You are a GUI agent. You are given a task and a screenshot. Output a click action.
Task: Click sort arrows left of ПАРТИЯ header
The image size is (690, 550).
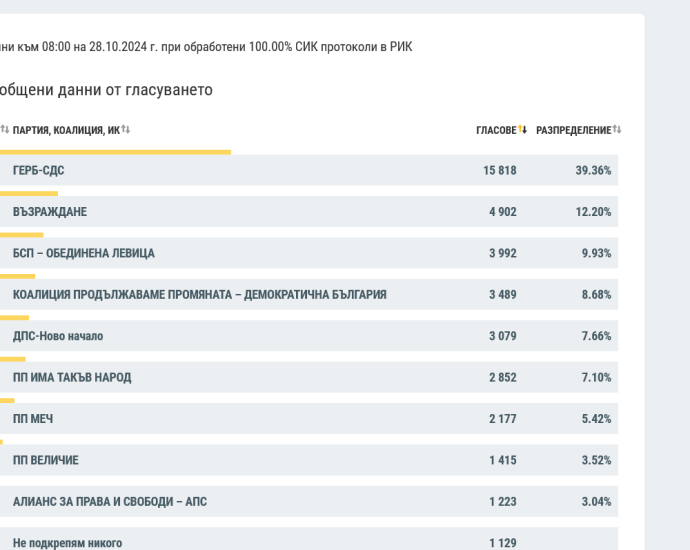4,129
